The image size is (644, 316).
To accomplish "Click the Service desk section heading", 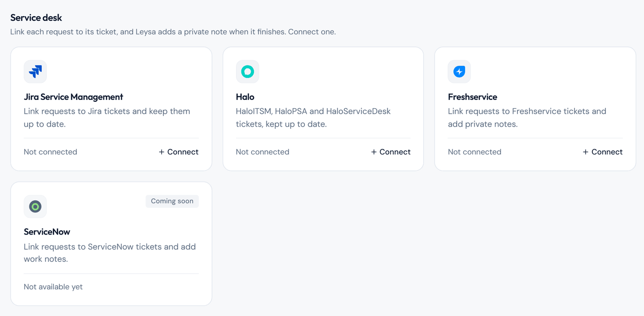I will point(36,18).
